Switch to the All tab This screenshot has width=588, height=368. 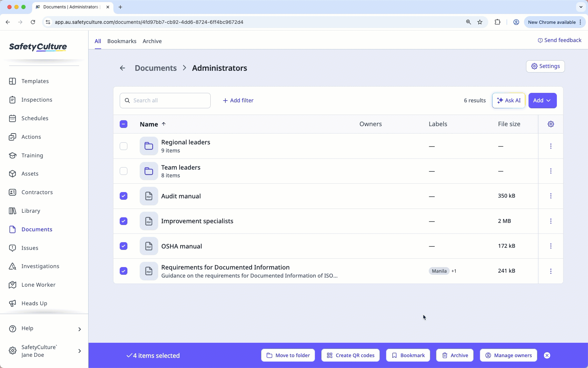(98, 41)
